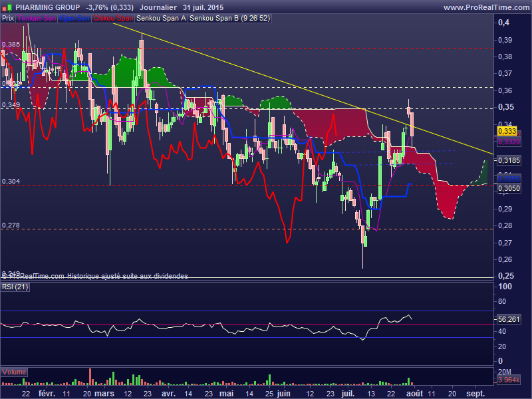532x399 pixels.
Task: Select the Prix legend label
Action: pyautogui.click(x=9, y=19)
